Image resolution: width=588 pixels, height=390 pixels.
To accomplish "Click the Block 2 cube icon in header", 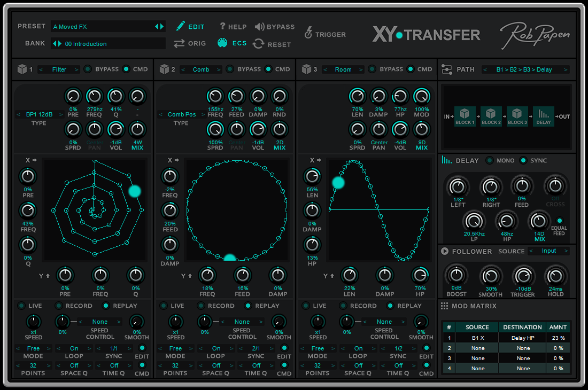I will [x=164, y=69].
